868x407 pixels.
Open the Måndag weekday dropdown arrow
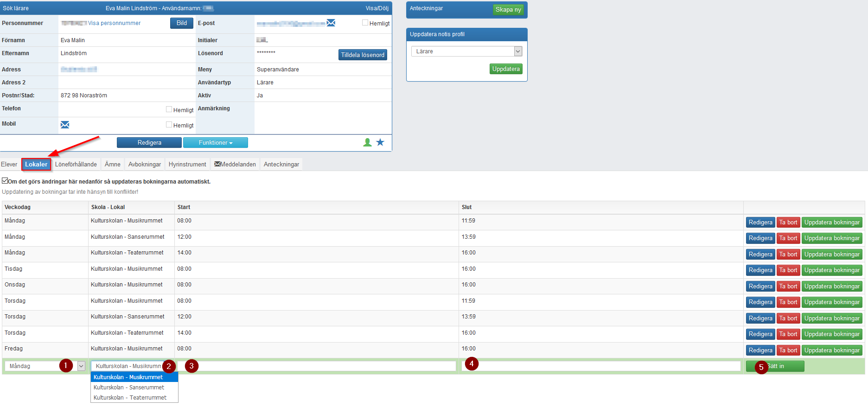[x=81, y=366]
